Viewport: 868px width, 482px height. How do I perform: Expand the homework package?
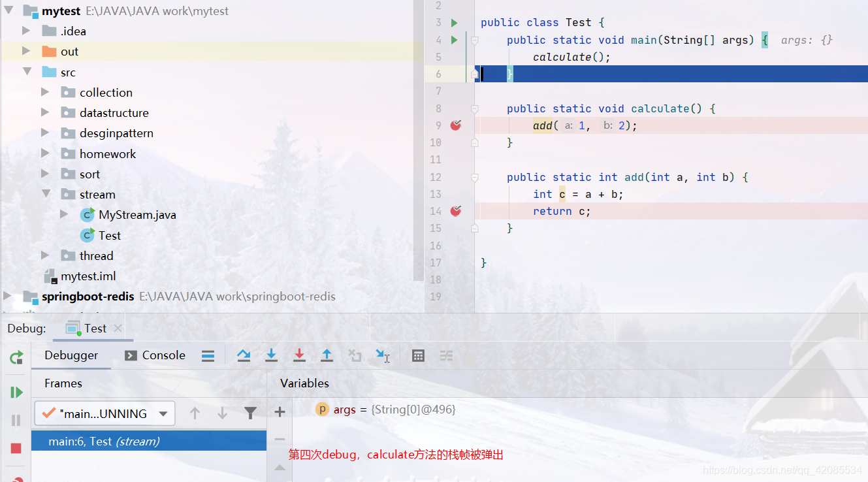45,153
